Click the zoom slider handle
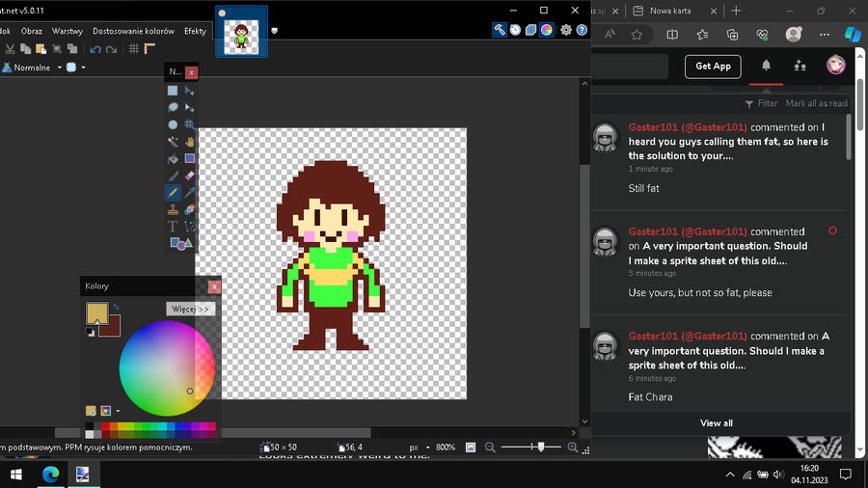 click(x=541, y=447)
